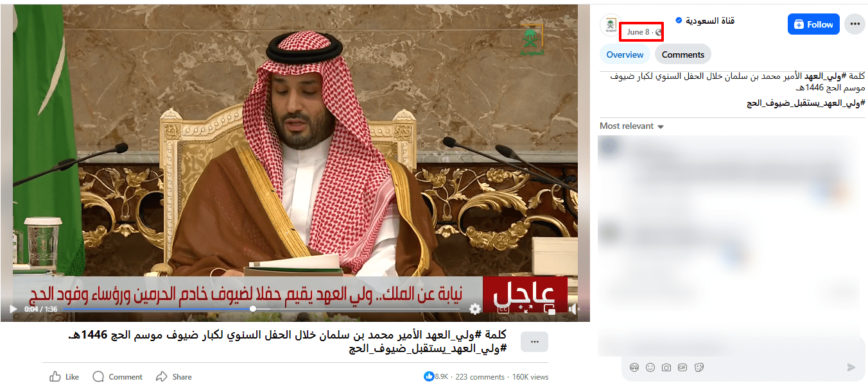Toggle Like on the post
The width and height of the screenshot is (868, 386).
[64, 376]
